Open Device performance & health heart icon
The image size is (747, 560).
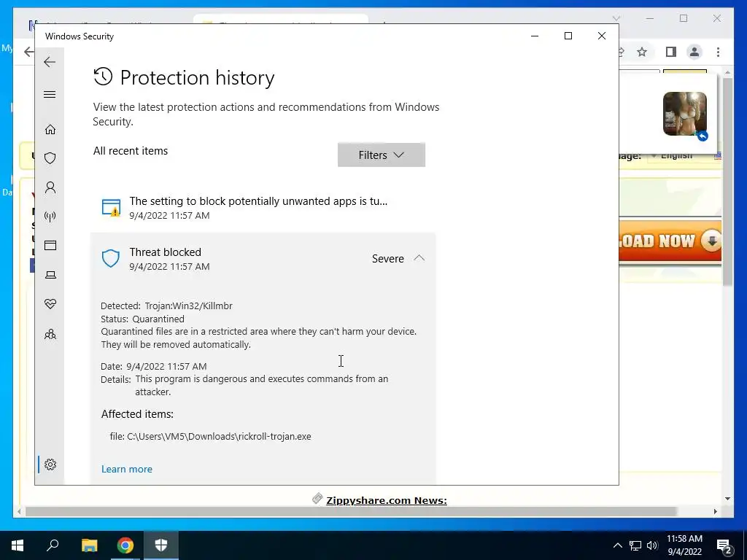[x=50, y=304]
